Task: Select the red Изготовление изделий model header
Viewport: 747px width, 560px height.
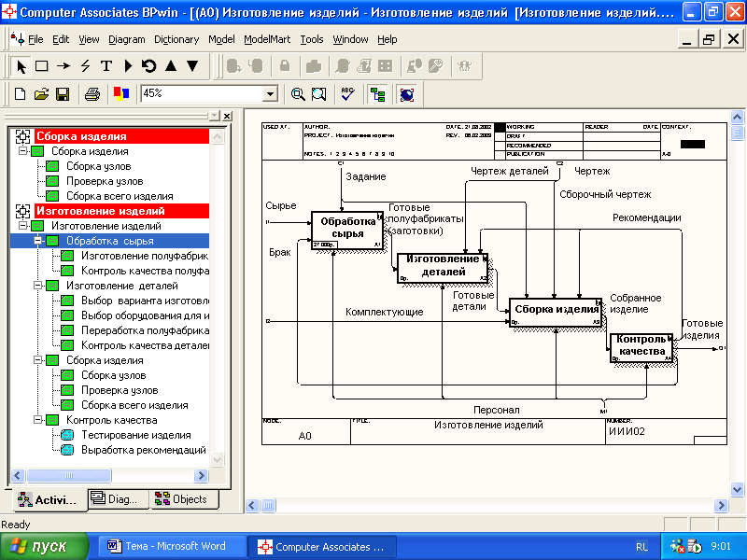Action: (121, 211)
